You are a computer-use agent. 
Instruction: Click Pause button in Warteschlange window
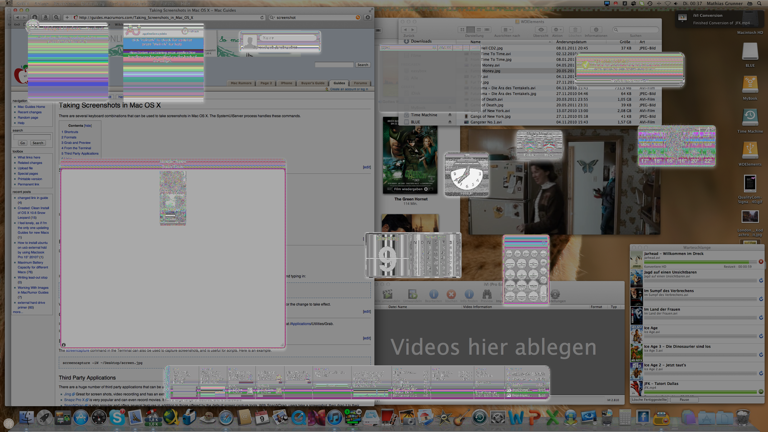click(685, 400)
